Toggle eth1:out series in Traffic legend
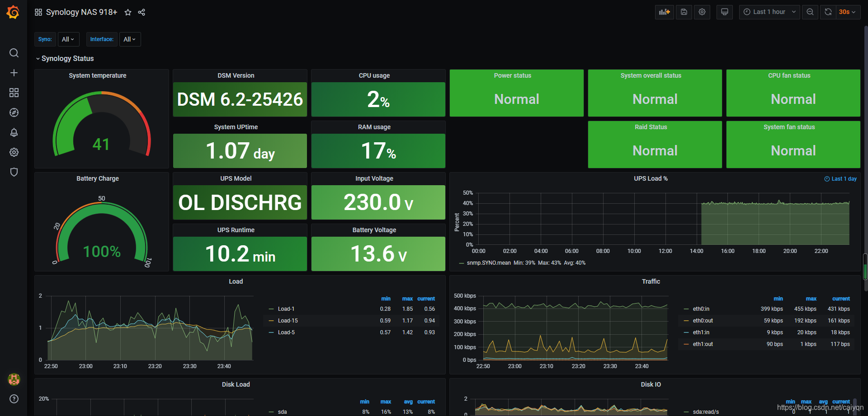This screenshot has height=416, width=868. (x=703, y=344)
